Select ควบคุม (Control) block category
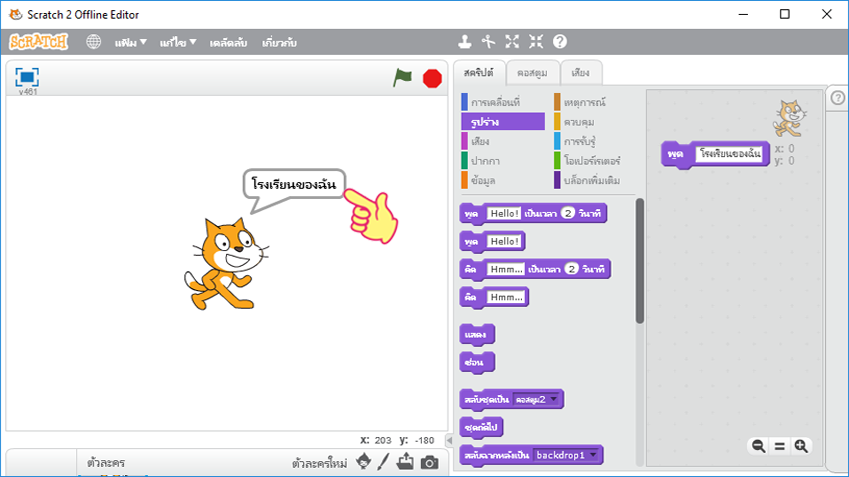 point(574,121)
